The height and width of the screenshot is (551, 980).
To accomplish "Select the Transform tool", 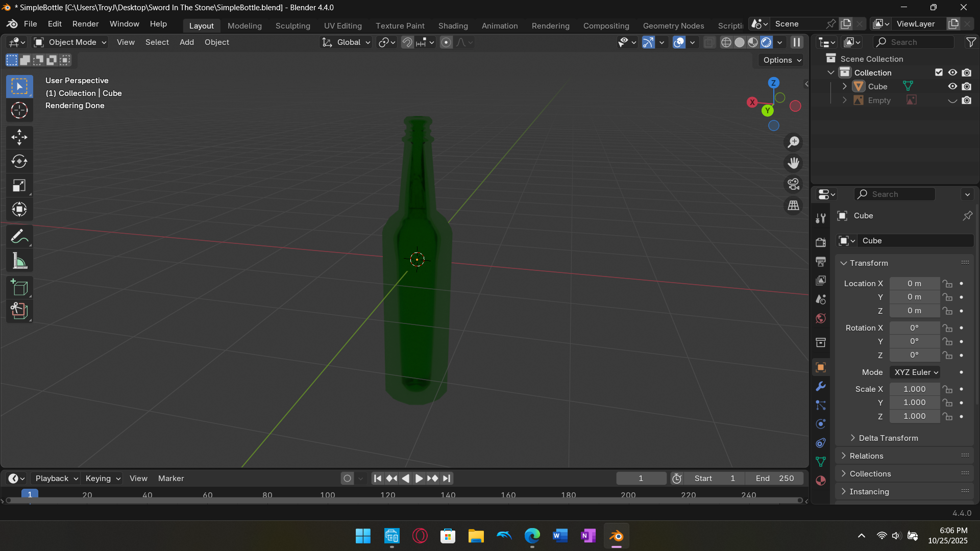I will click(x=19, y=209).
